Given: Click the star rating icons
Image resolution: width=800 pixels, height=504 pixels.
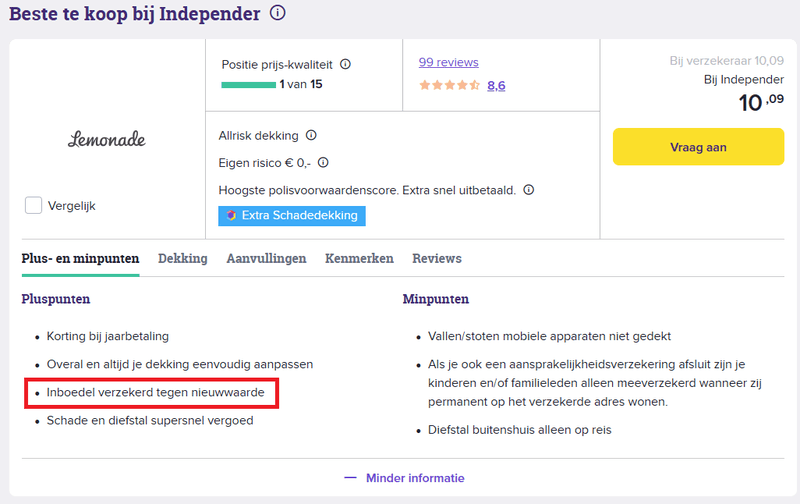Looking at the screenshot, I should click(449, 85).
